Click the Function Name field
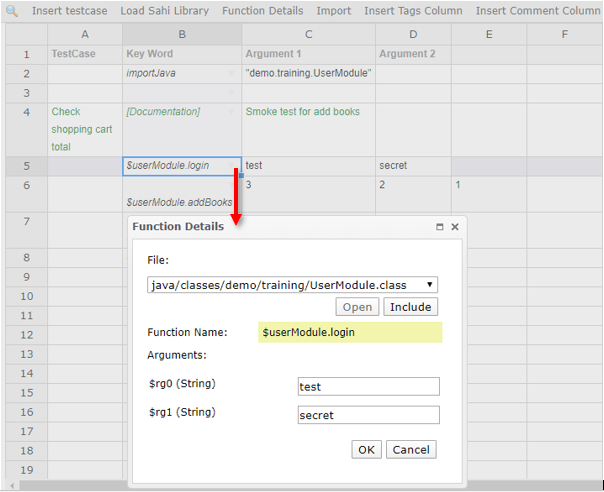The width and height of the screenshot is (604, 492). coord(350,332)
